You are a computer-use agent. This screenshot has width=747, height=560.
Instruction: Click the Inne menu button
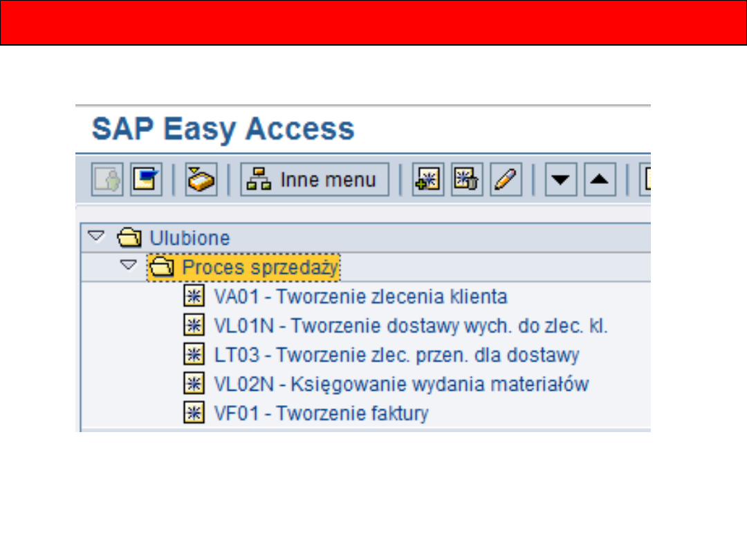[x=315, y=180]
